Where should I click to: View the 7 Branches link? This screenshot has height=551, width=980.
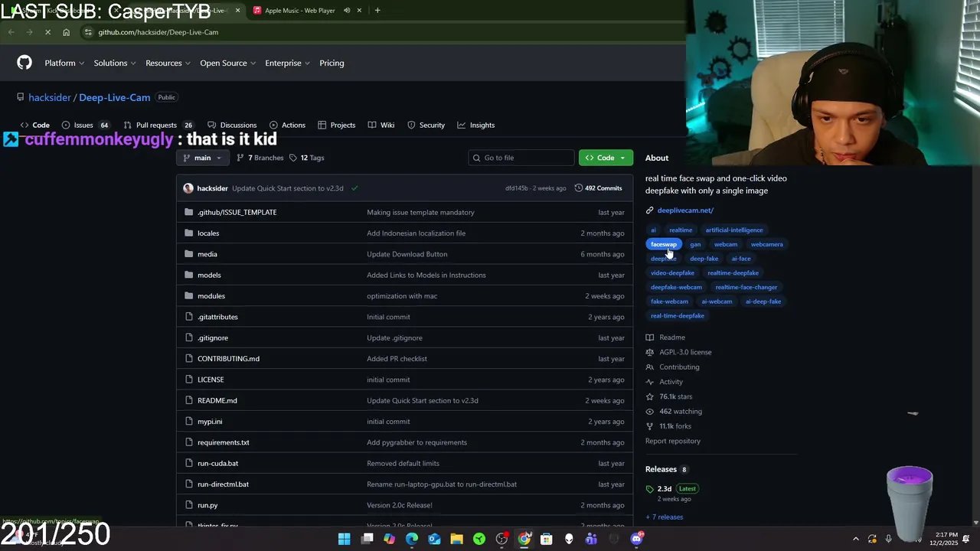(260, 158)
